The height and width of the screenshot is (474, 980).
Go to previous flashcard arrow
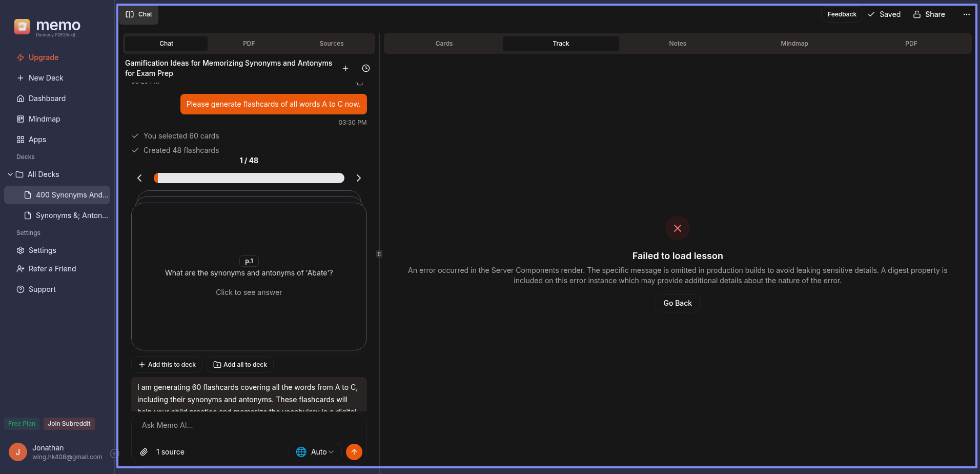[139, 178]
